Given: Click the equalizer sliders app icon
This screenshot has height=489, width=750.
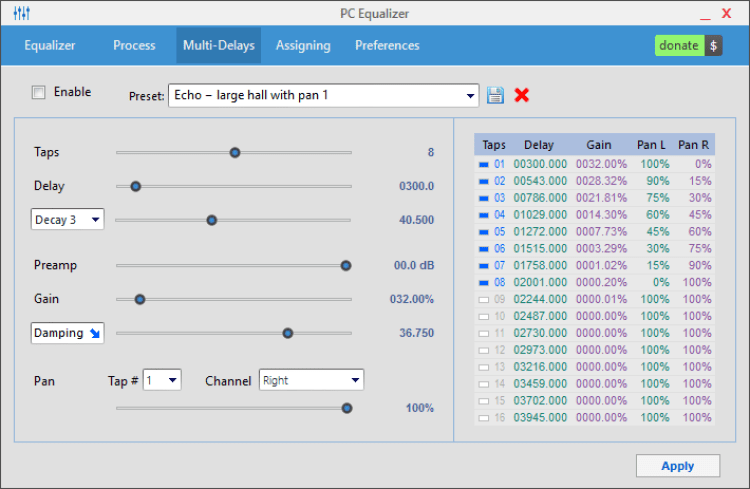Looking at the screenshot, I should [22, 13].
